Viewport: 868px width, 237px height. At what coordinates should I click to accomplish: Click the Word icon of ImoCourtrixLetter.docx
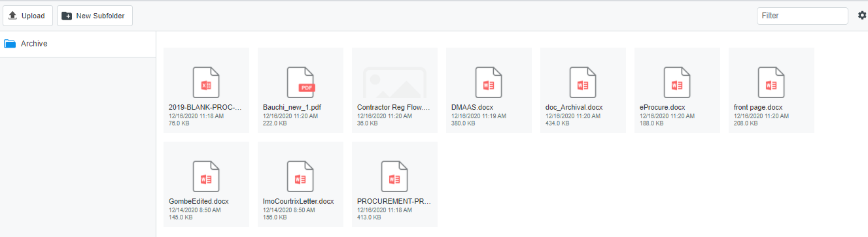click(x=300, y=176)
